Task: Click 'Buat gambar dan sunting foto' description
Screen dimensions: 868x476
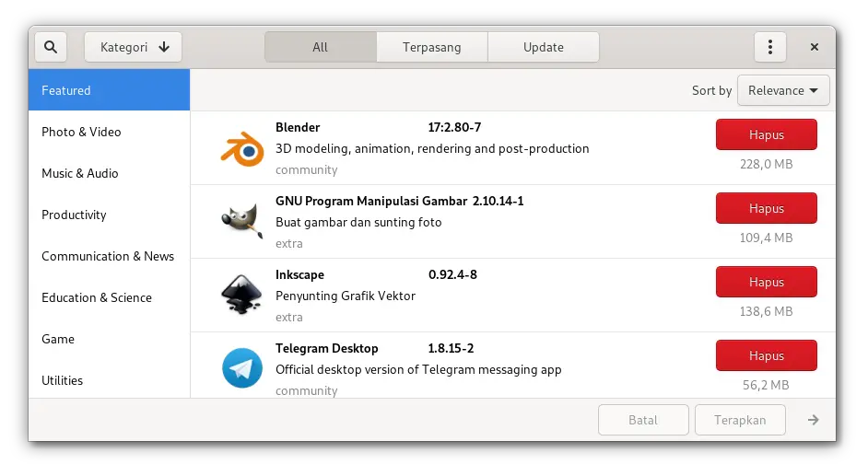Action: coord(358,222)
